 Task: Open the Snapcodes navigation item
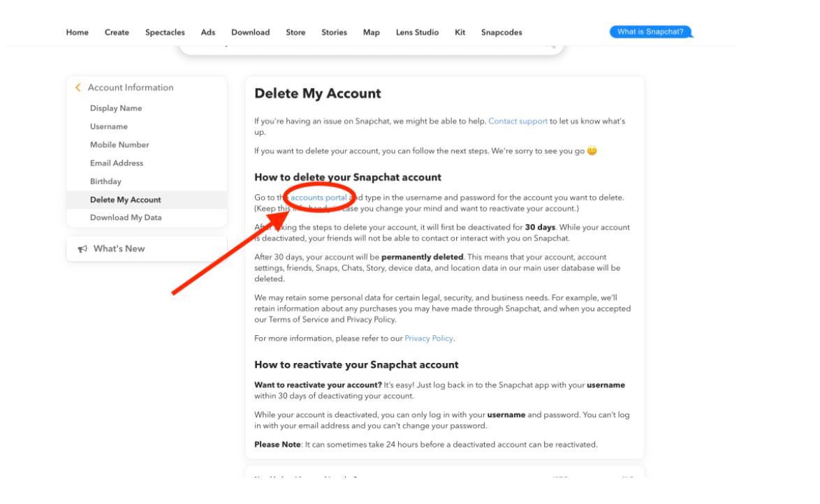coord(501,32)
